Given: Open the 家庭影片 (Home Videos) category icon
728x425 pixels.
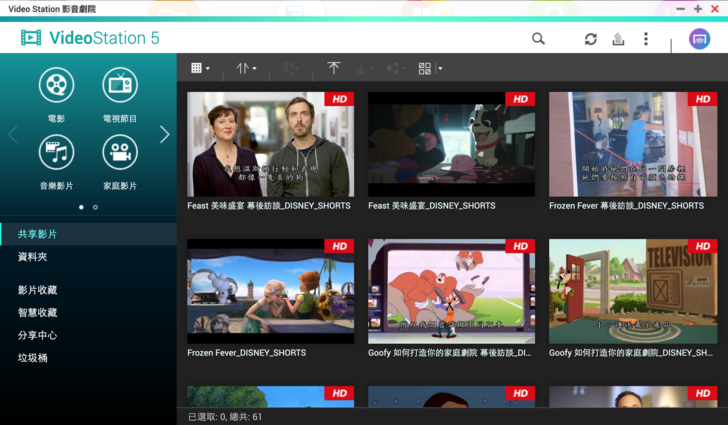Looking at the screenshot, I should pos(120,152).
